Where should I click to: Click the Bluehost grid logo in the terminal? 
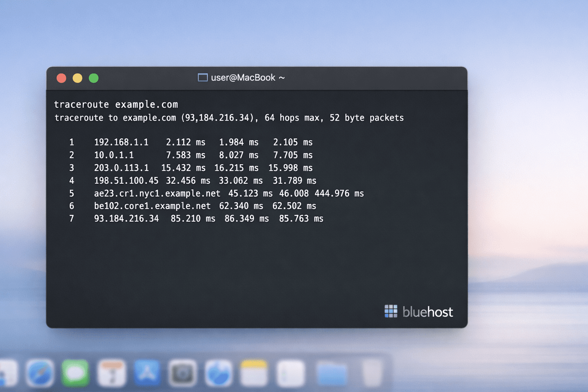(x=391, y=312)
